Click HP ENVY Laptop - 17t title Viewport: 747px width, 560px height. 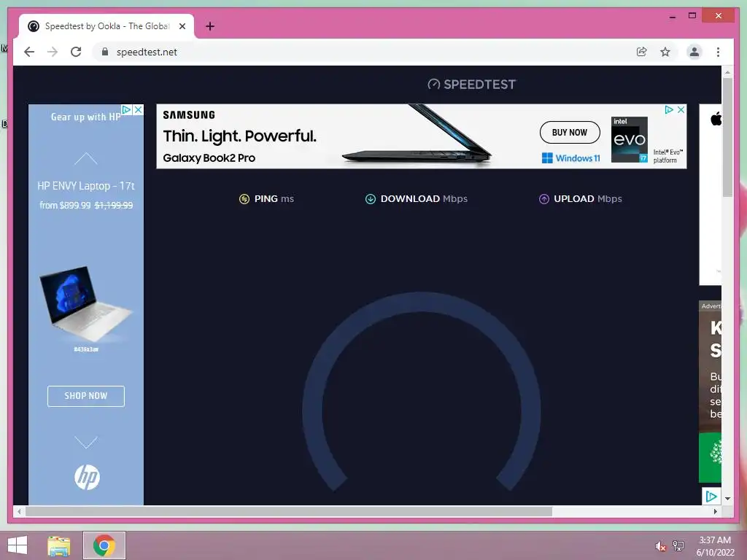[x=86, y=186]
